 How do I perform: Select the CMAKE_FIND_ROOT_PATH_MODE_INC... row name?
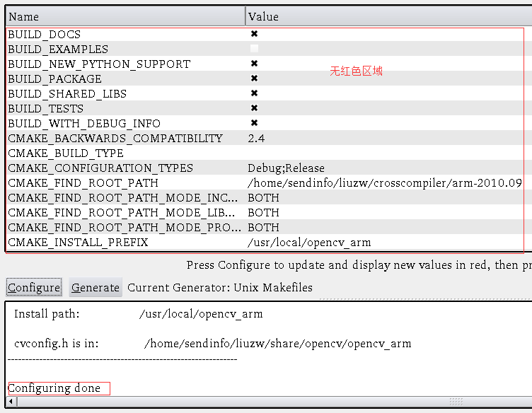click(x=123, y=198)
